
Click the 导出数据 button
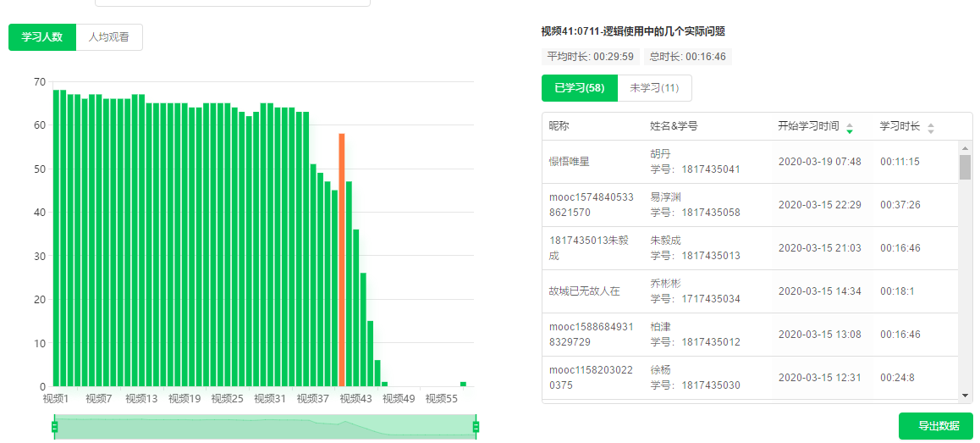(935, 426)
